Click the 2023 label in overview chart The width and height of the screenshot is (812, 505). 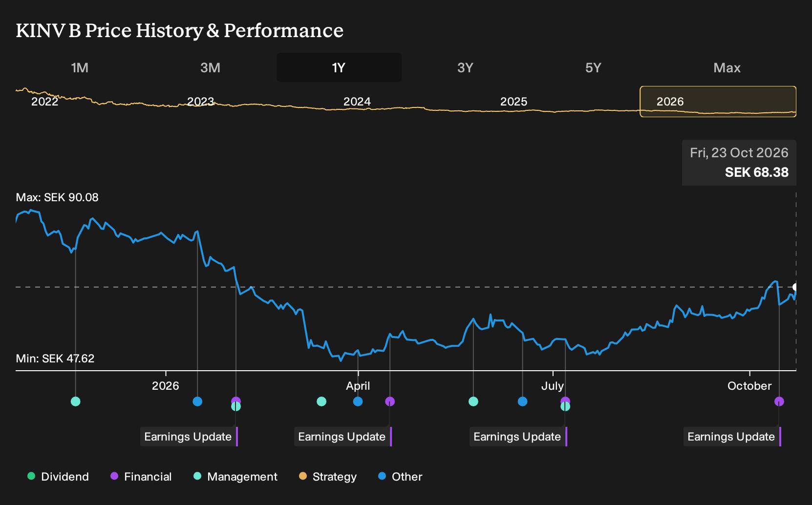coord(201,102)
